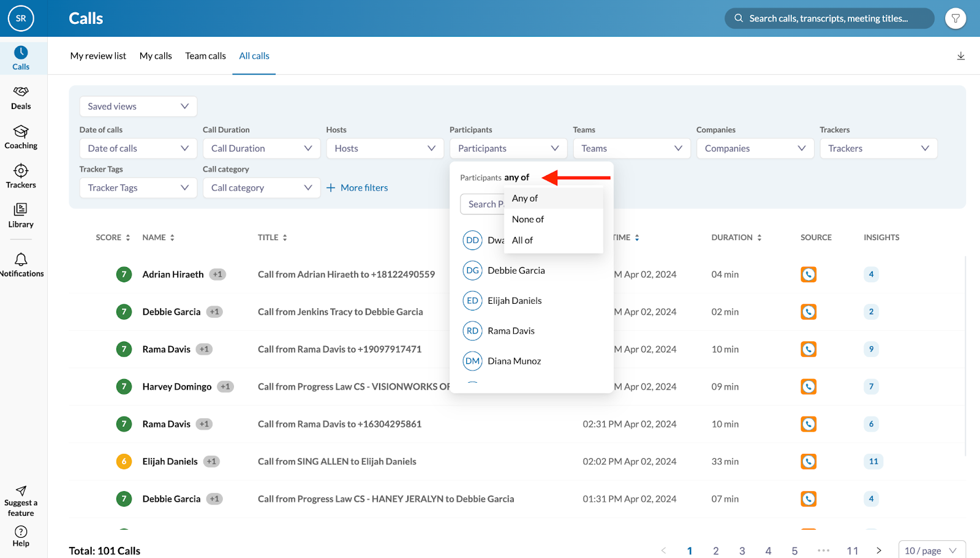Image resolution: width=980 pixels, height=558 pixels.
Task: Toggle sorting on the Duration column
Action: click(759, 237)
